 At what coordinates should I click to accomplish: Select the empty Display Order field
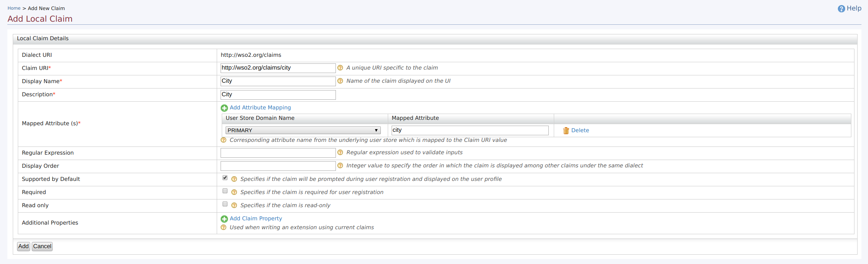[x=277, y=166]
